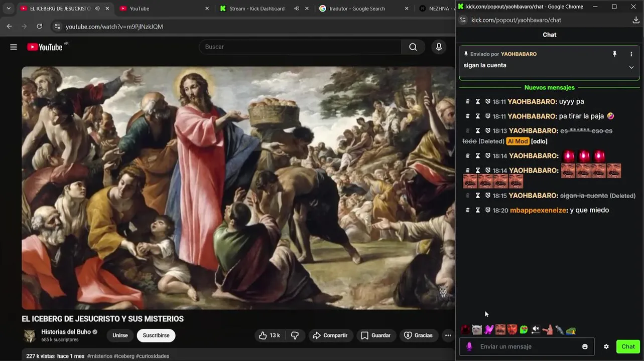Insert the Patrick star emote
The image size is (644, 361).
point(547,330)
